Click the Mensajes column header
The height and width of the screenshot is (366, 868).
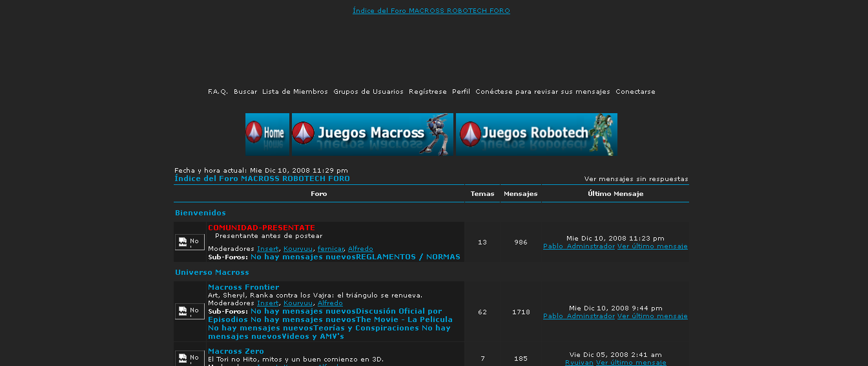click(521, 194)
